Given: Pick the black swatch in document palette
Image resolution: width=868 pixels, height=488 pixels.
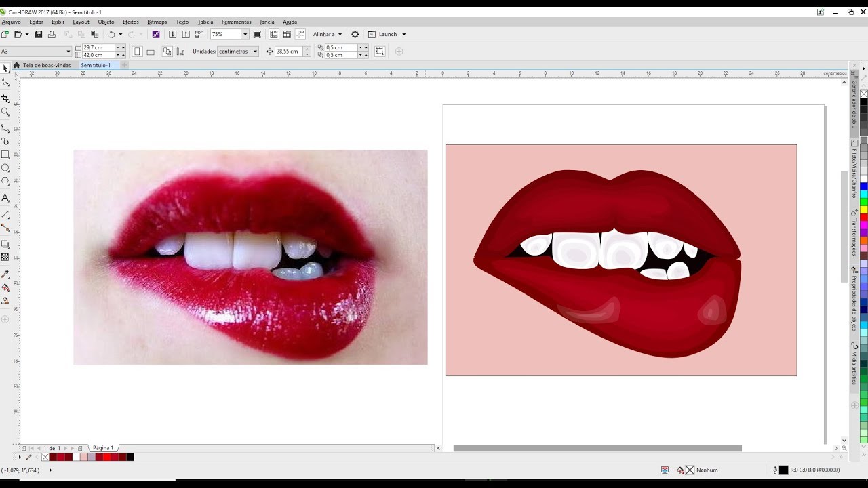Looking at the screenshot, I should [x=130, y=457].
